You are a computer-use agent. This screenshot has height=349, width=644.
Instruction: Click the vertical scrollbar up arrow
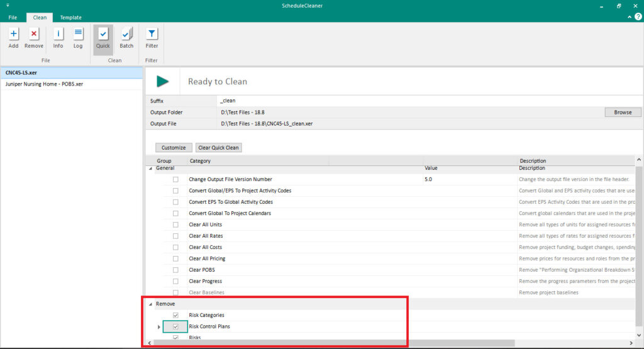(x=639, y=160)
